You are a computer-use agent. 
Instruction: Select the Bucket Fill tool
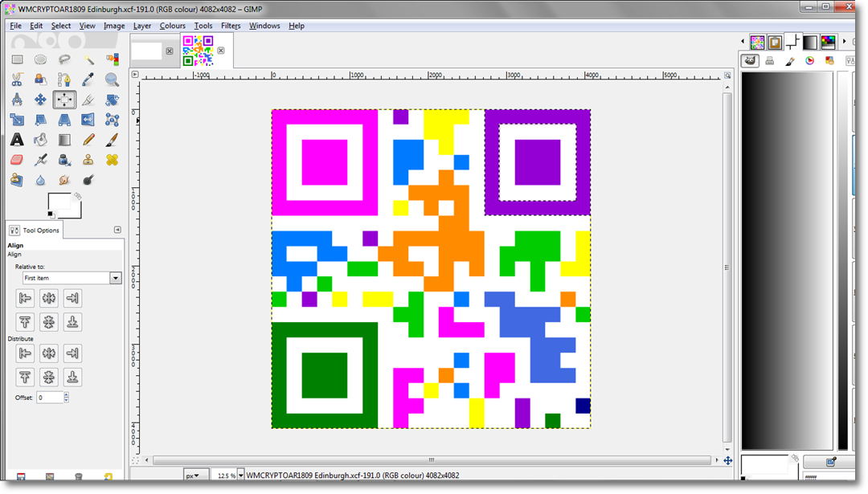point(40,140)
